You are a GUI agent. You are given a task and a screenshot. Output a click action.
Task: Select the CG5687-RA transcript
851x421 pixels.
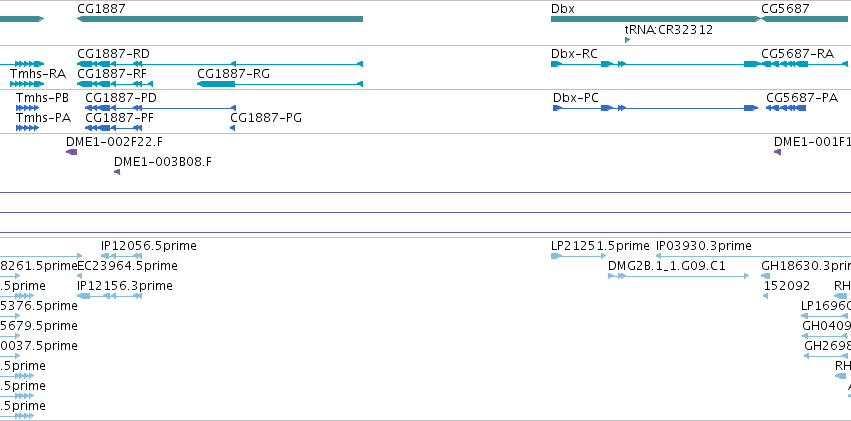click(x=804, y=64)
